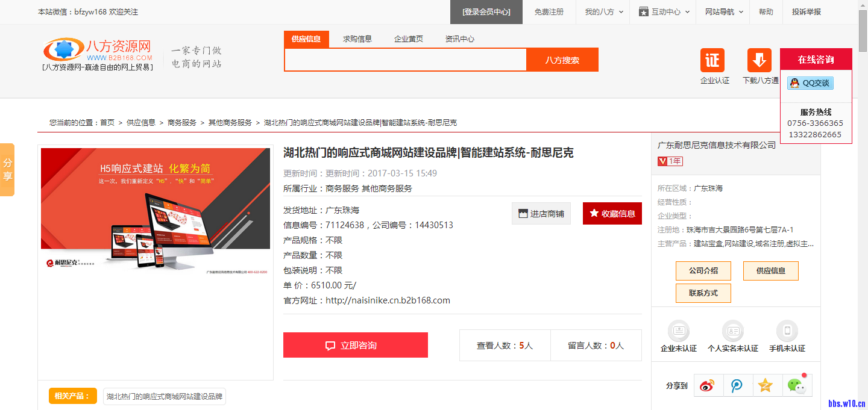The image size is (868, 410).
Task: Open related product 湖北热门的响应式商城网站建设品牌 tag
Action: 165,397
